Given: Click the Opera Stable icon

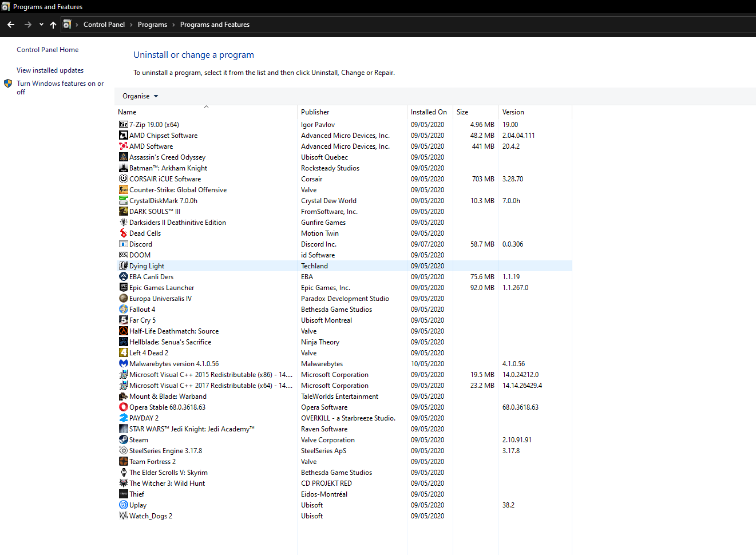Looking at the screenshot, I should tap(123, 407).
